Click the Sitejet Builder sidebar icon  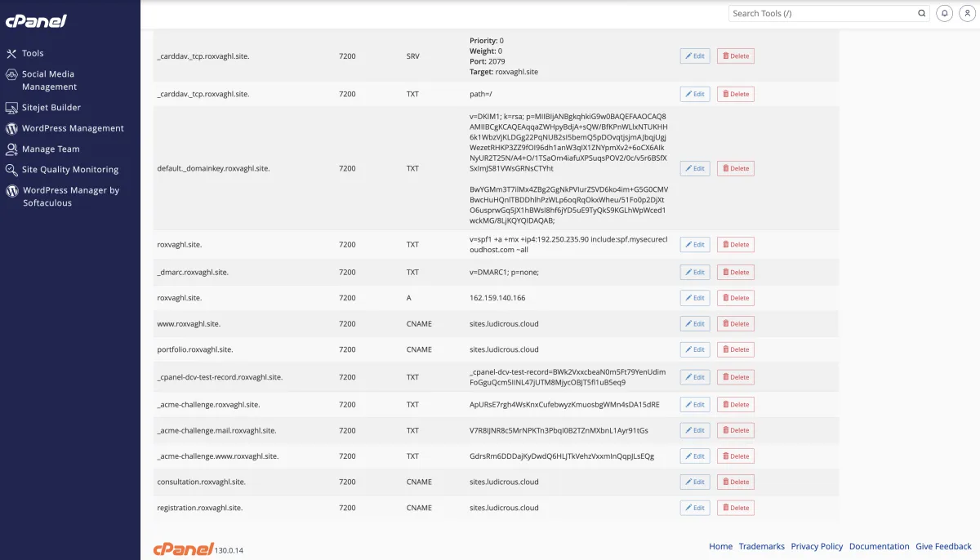click(11, 108)
